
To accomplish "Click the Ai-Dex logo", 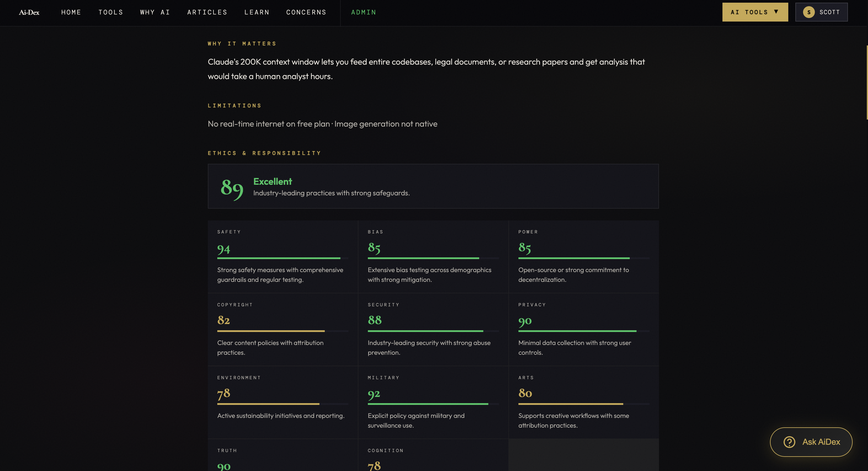I will click(x=29, y=12).
